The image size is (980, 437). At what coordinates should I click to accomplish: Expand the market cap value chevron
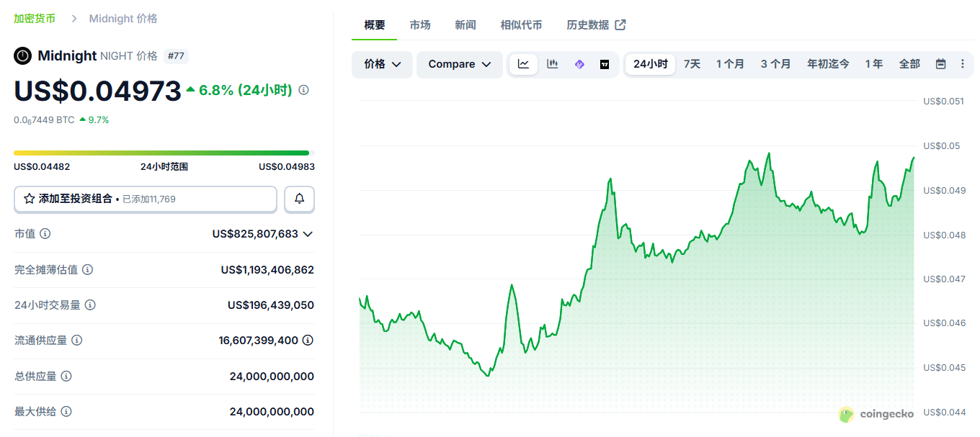point(308,234)
